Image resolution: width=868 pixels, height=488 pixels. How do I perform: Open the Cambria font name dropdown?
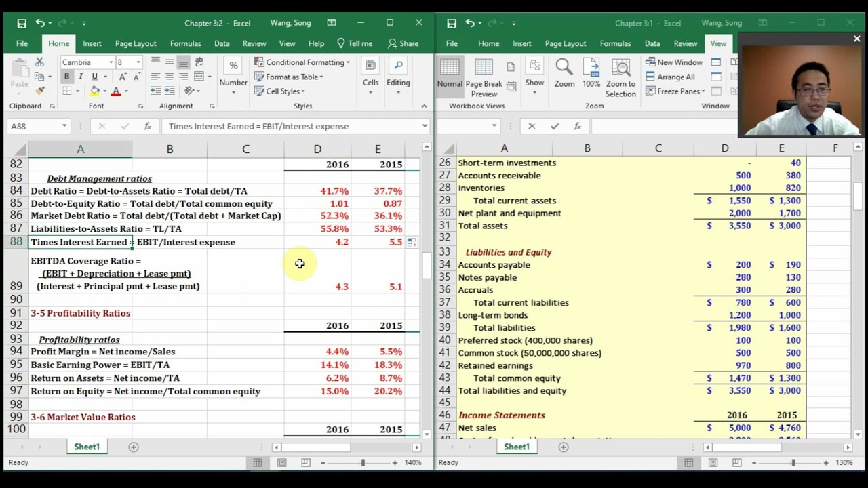coord(110,62)
